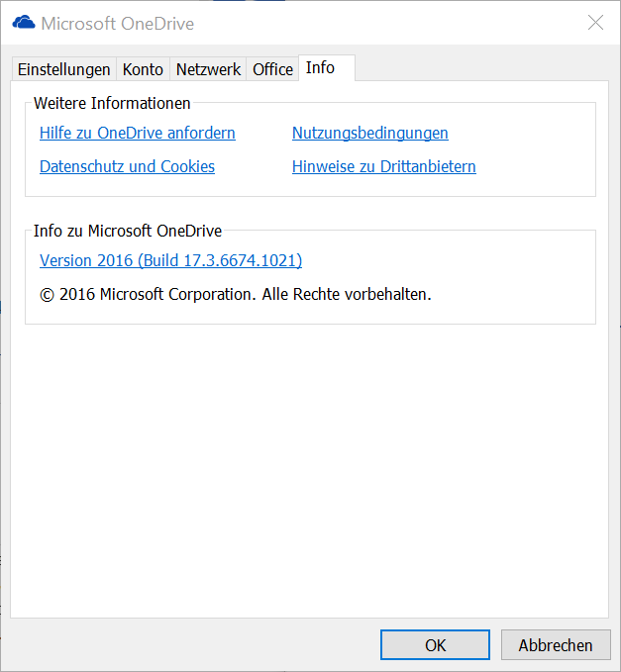The image size is (621, 672).
Task: Go to the Office tab
Action: pos(272,69)
